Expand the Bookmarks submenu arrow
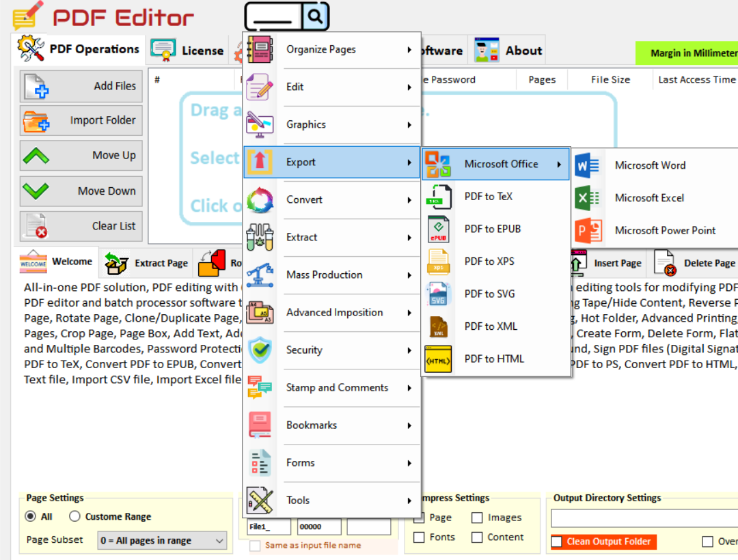Image resolution: width=738 pixels, height=560 pixels. pos(409,425)
